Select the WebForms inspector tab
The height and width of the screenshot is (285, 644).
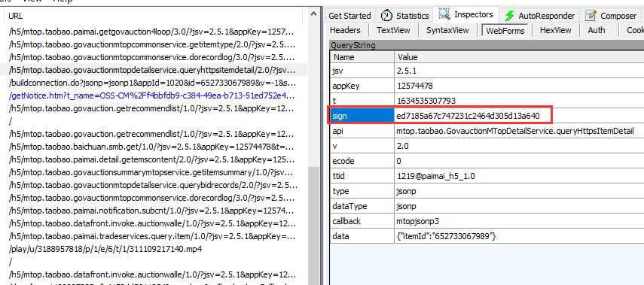(505, 30)
